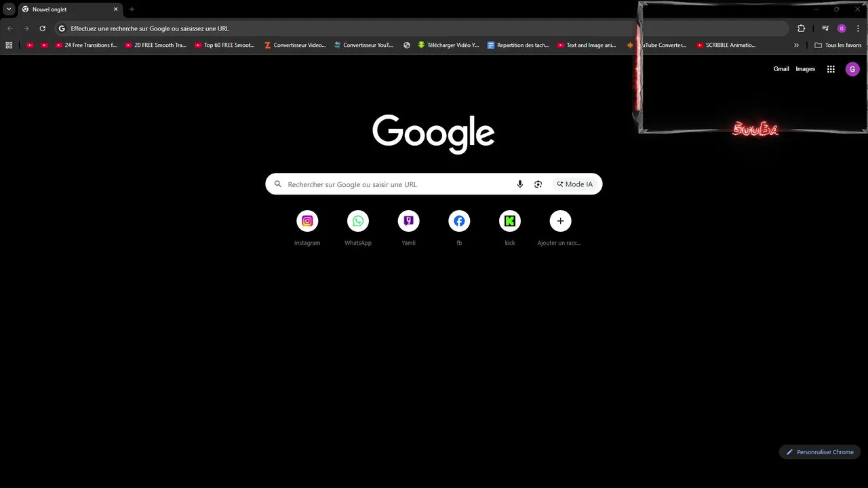Open the media controls icon

click(x=825, y=28)
